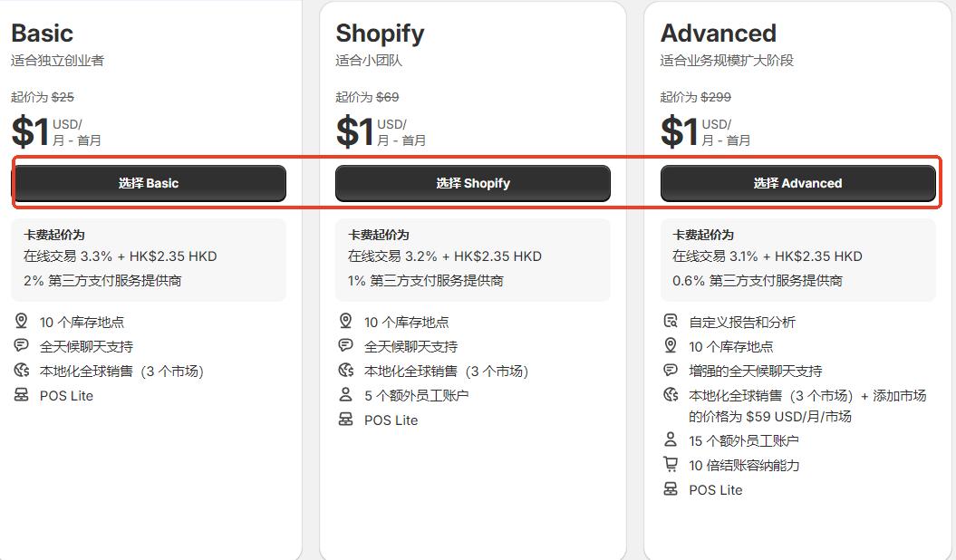Choose the 选择 Advanced plan button
This screenshot has height=560, width=956.
coord(798,182)
